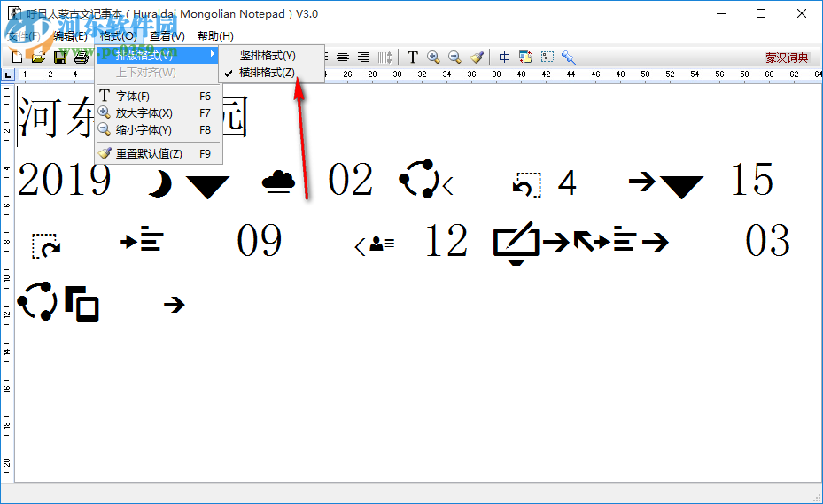Click the 蒙汉词典 dictionary button
Image resolution: width=823 pixels, height=504 pixels.
[787, 58]
